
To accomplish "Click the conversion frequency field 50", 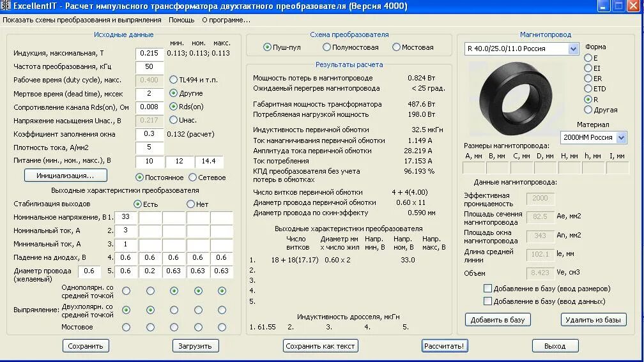I will click(x=149, y=67).
